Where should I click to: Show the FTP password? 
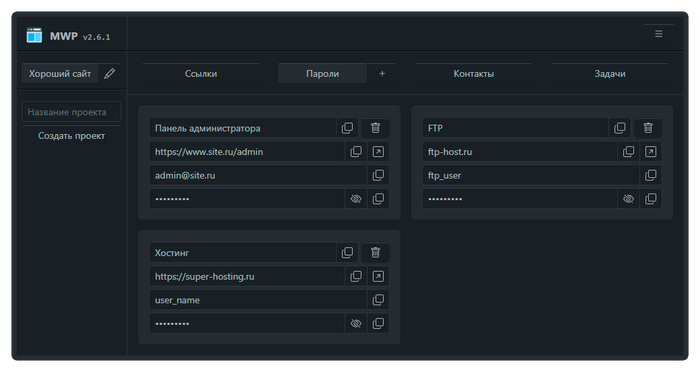coord(629,199)
